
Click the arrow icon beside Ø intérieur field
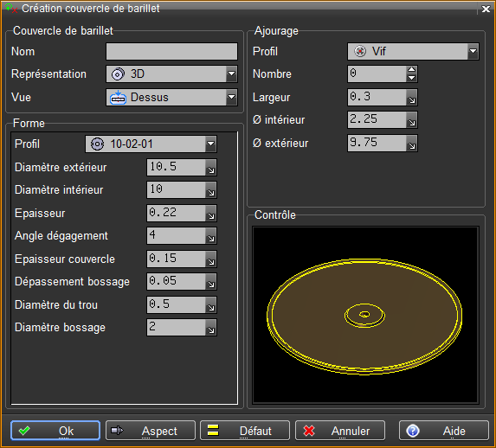coord(412,120)
